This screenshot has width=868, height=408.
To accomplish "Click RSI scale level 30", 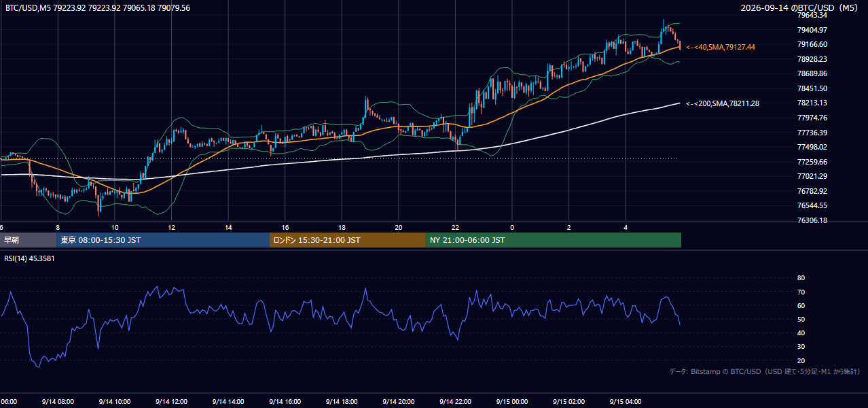I will click(801, 347).
